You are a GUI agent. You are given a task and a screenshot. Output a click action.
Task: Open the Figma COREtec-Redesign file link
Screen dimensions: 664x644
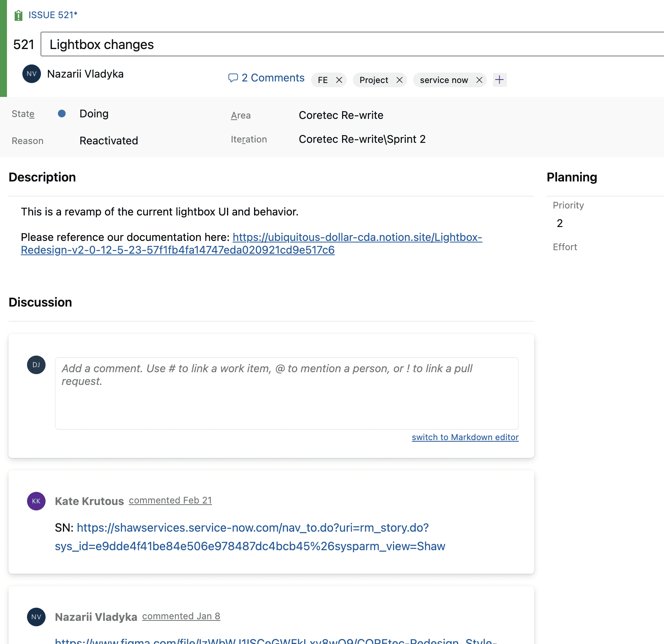(276, 641)
